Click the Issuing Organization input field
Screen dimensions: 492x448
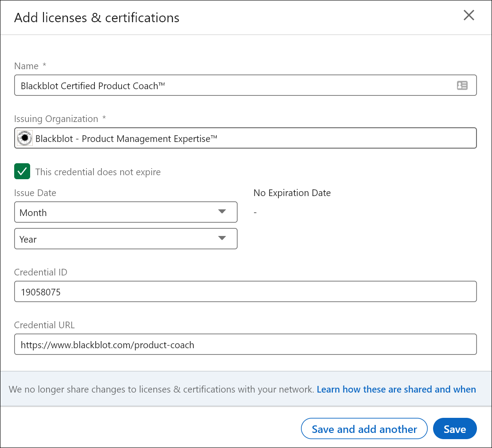click(246, 138)
